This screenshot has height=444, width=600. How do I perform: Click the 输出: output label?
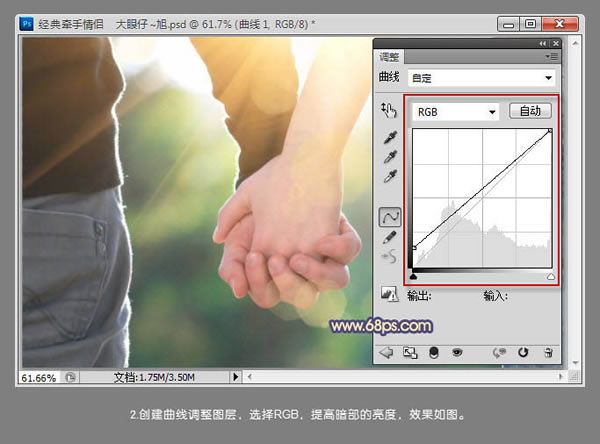point(419,295)
